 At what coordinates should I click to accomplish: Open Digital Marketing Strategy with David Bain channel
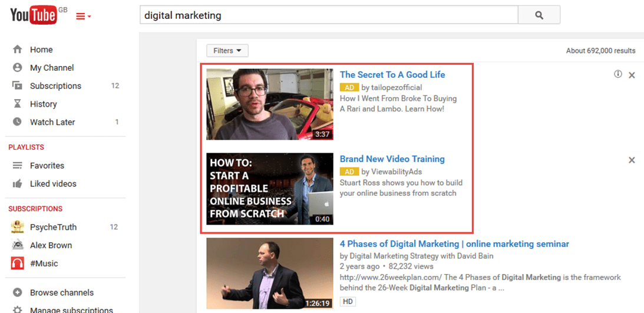point(421,256)
